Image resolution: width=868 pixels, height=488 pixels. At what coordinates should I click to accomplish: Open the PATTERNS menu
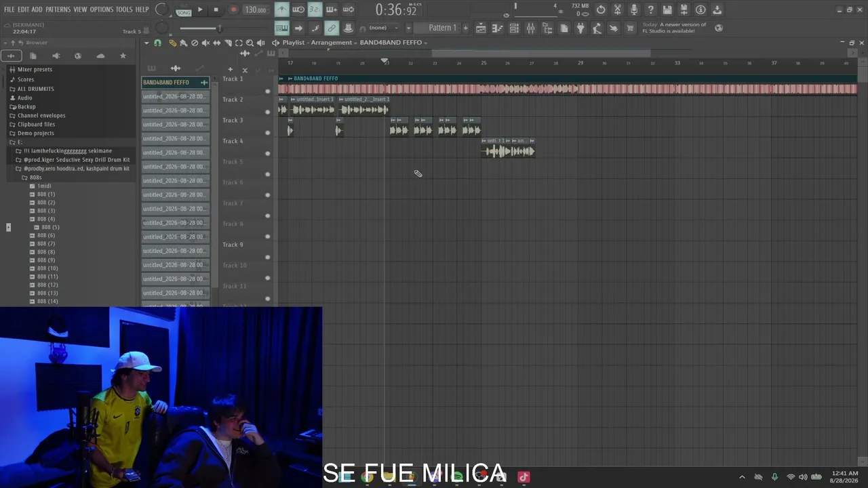(58, 9)
